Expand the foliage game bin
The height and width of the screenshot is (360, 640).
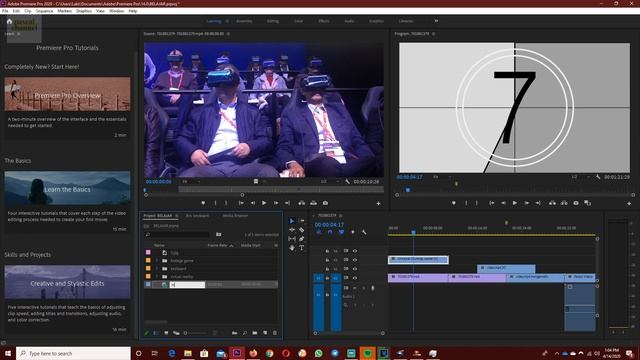pos(157,260)
